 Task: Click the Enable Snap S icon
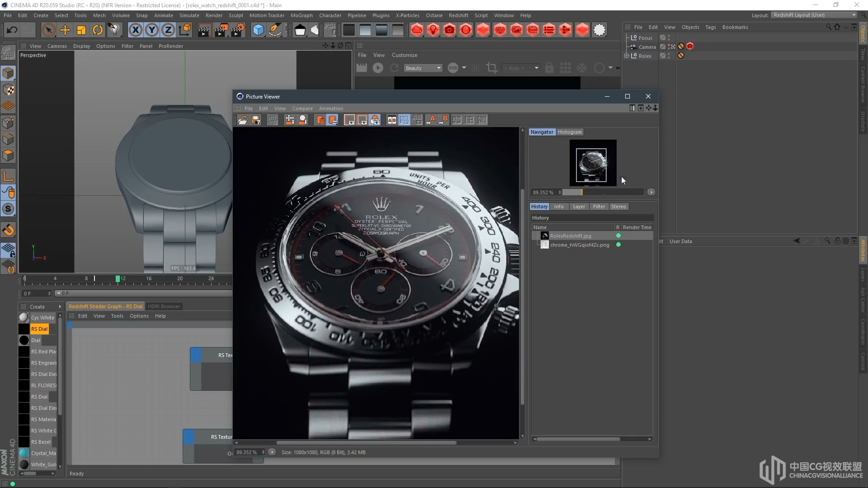pos(8,209)
